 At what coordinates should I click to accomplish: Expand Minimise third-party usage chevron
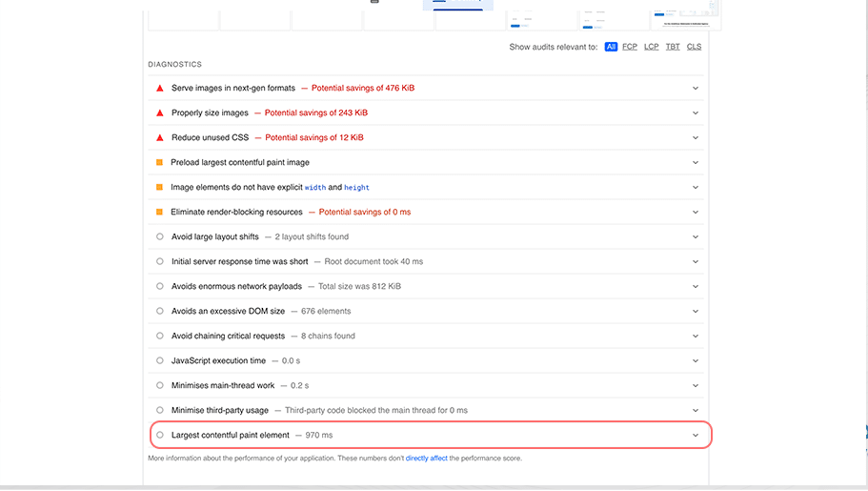pos(696,410)
